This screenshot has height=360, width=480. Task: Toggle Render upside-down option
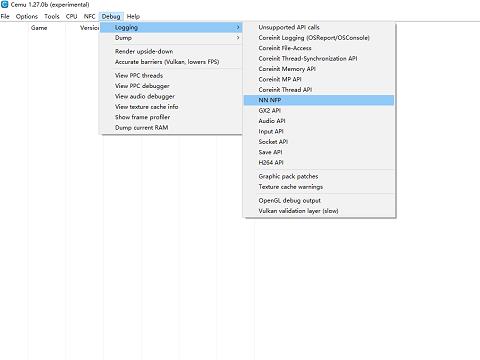(x=171, y=51)
